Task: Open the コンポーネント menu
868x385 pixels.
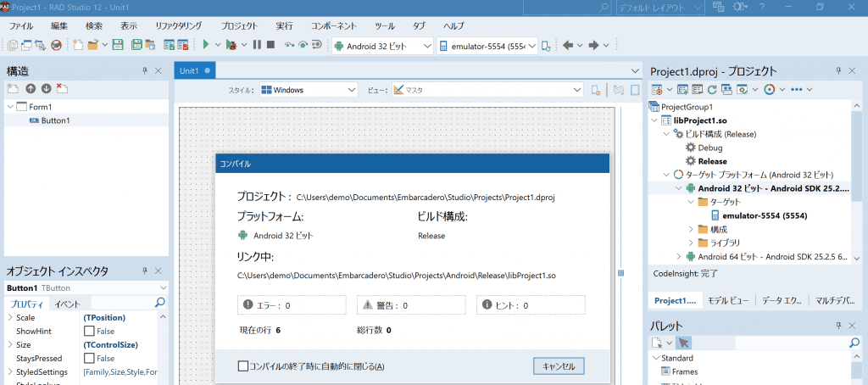Action: point(334,26)
